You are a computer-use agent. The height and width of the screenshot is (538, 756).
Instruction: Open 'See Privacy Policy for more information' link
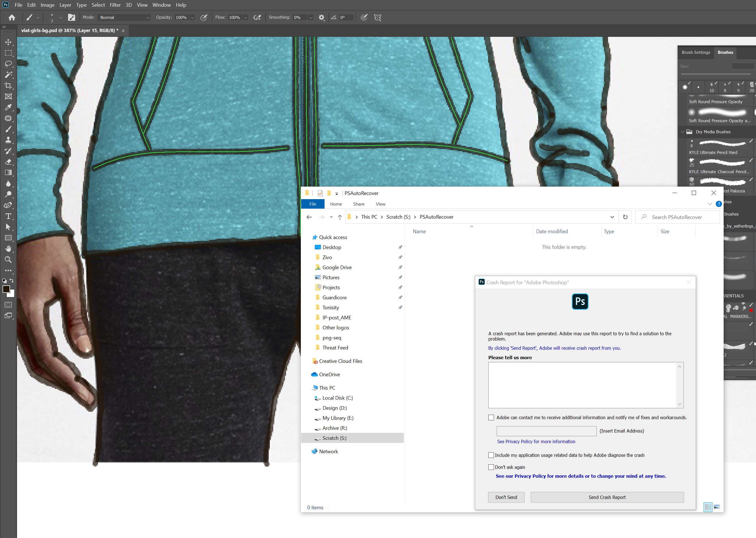tap(536, 442)
